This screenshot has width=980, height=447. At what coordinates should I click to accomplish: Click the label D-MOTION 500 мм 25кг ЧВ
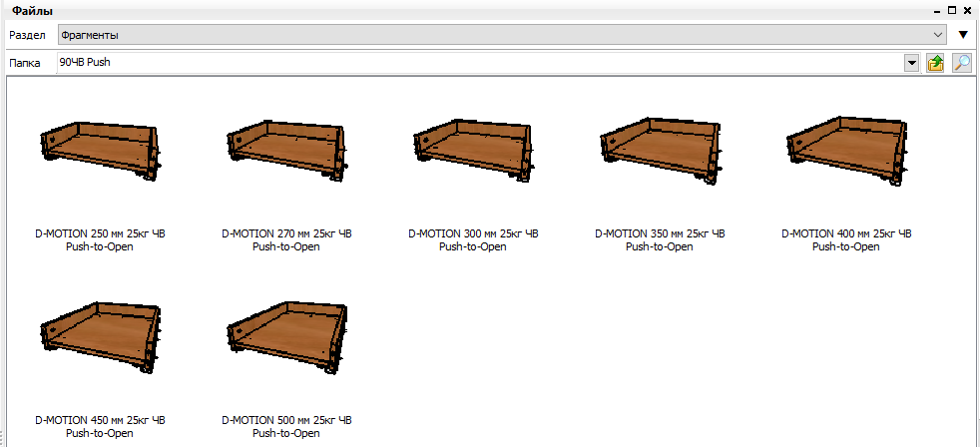[x=286, y=420]
